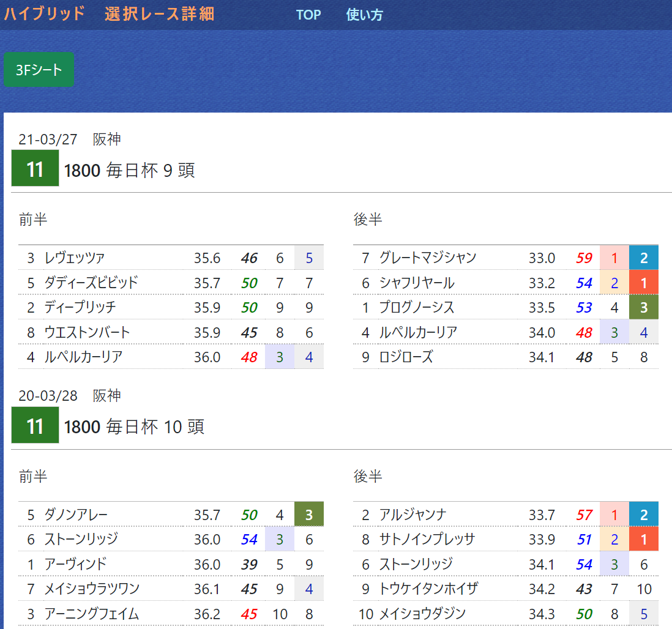Click the 前半 heading of the 2021 race
Image resolution: width=672 pixels, height=629 pixels.
coord(33,220)
